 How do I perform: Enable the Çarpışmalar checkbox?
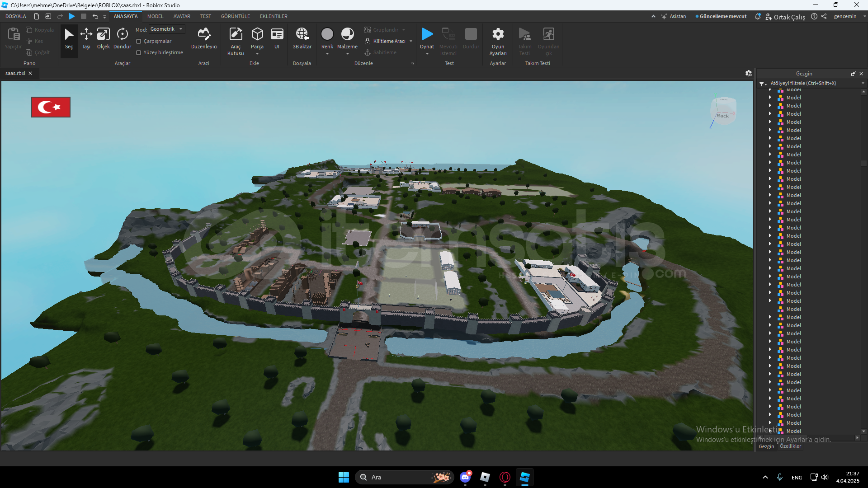(139, 41)
